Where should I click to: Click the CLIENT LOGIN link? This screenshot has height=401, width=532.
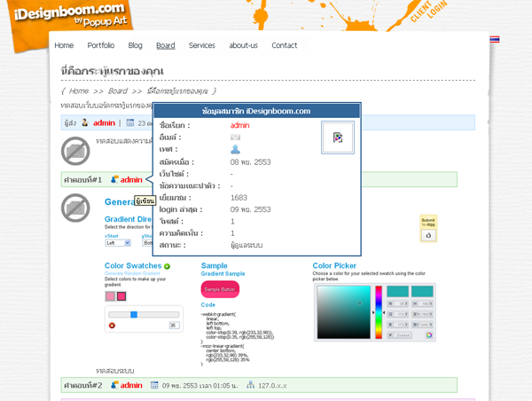(x=428, y=12)
